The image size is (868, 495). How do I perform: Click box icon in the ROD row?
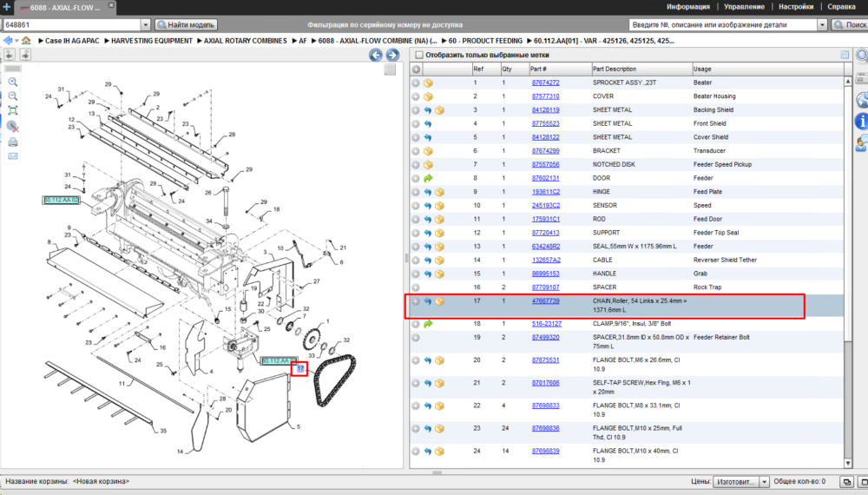[439, 219]
